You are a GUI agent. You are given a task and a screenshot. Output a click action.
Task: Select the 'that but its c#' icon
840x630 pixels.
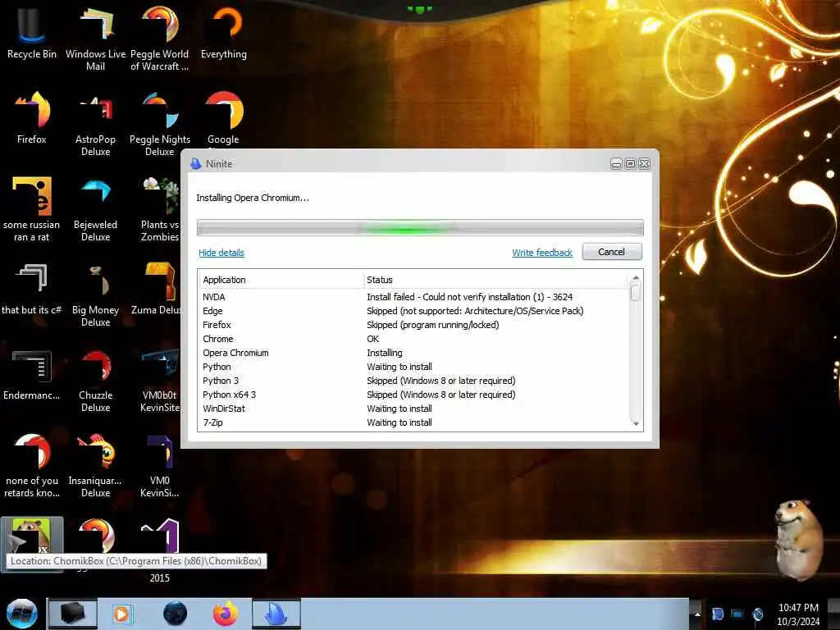32,290
